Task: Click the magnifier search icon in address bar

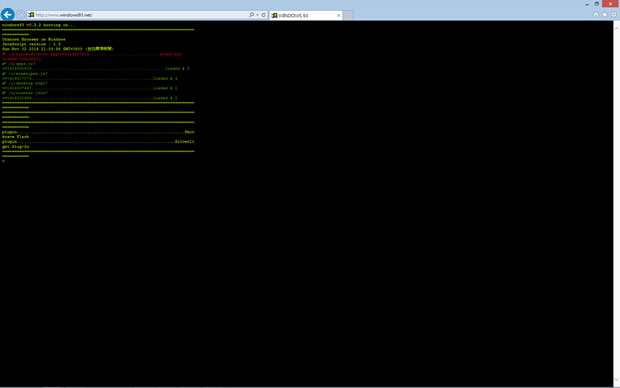Action: [251, 15]
